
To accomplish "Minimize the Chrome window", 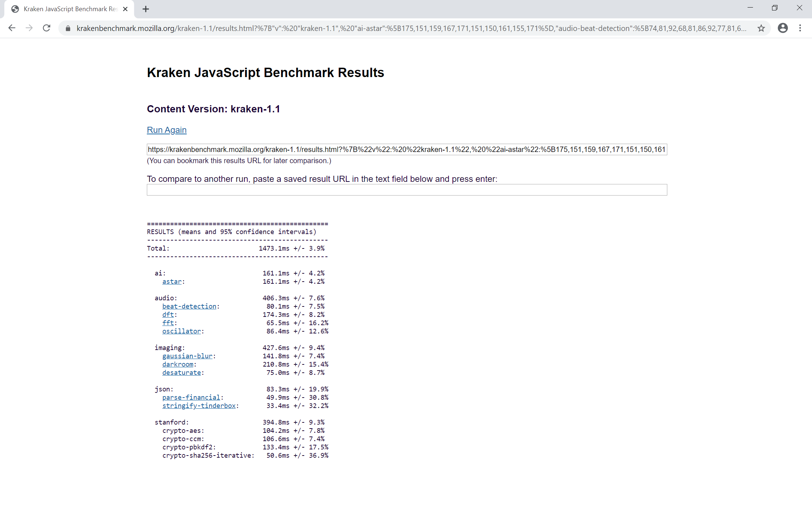I will pos(750,8).
